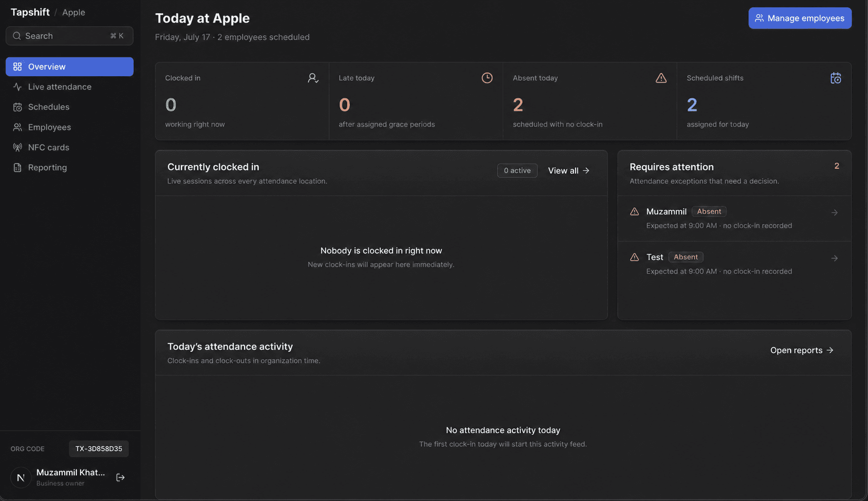The image size is (868, 501).
Task: Click the Employees people icon in sidebar
Action: tap(17, 127)
